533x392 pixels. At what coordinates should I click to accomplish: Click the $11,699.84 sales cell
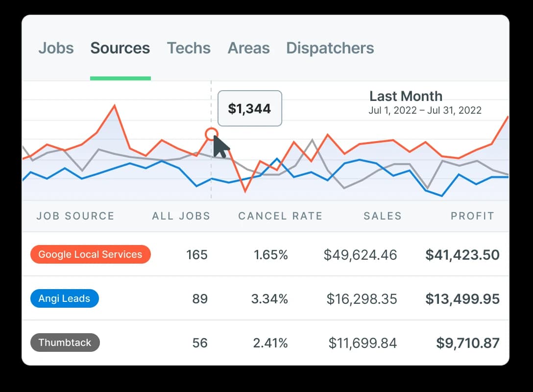(x=363, y=343)
